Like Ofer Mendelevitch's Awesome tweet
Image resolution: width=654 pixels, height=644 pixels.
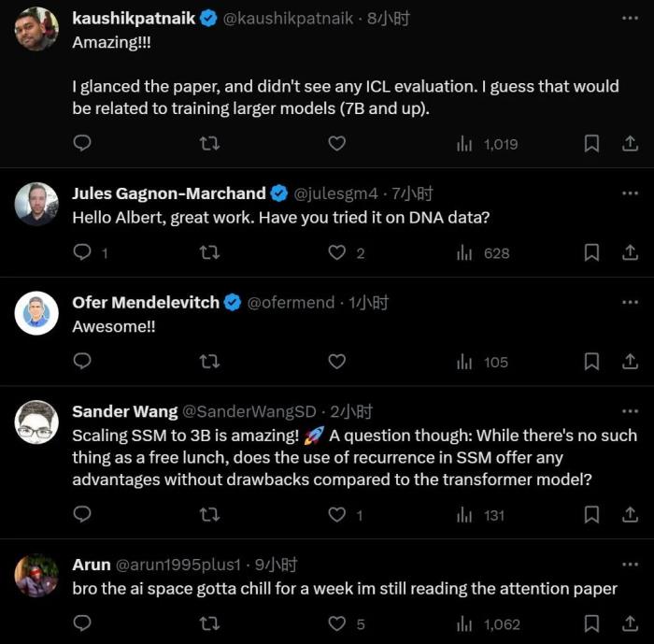coord(336,362)
